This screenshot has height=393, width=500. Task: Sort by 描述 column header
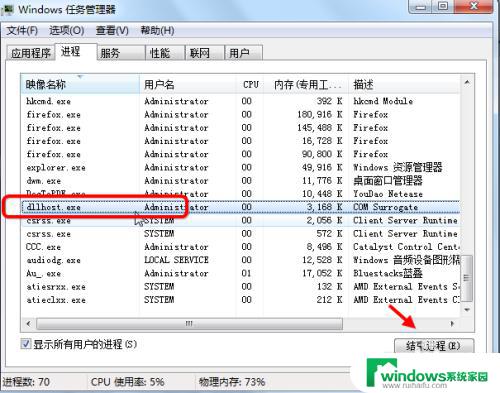point(404,84)
